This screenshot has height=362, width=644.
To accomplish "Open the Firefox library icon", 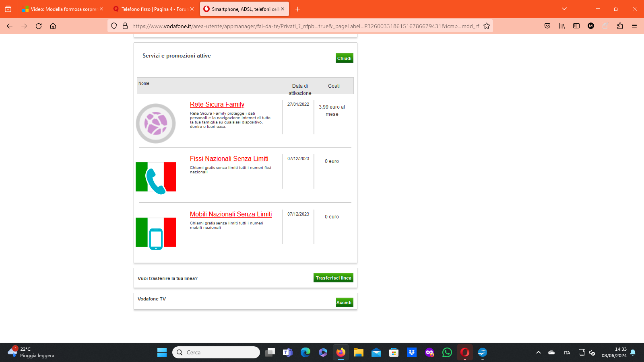I will coord(562,26).
